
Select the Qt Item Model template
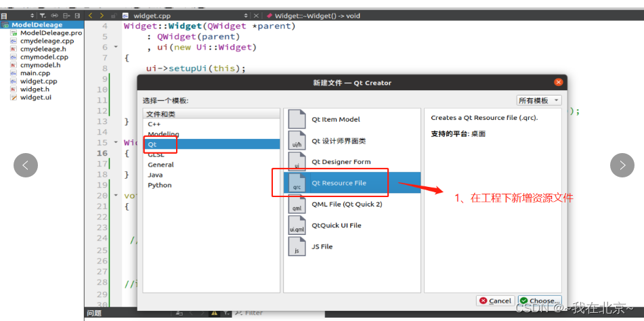352,119
